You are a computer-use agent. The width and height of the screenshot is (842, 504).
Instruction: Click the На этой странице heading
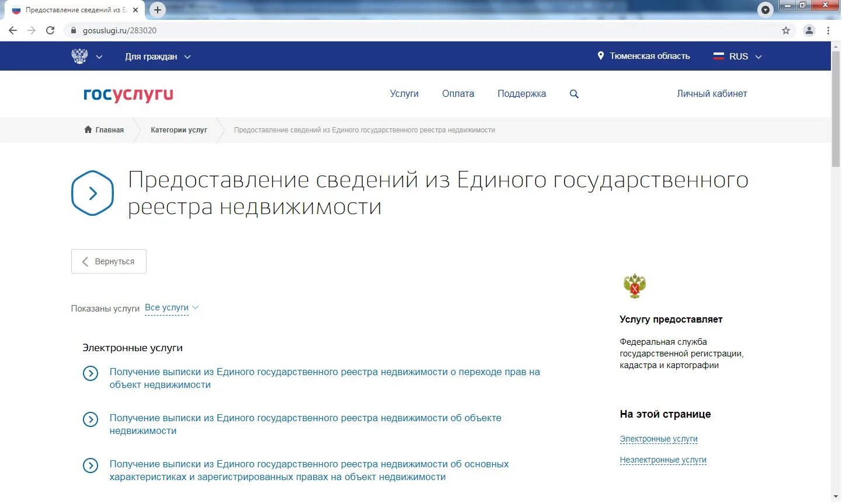click(x=665, y=414)
